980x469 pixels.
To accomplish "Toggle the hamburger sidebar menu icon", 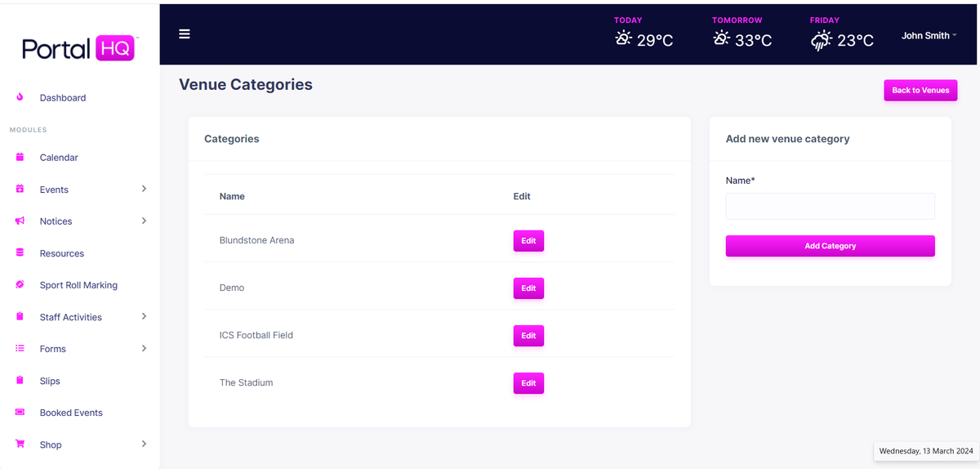I will point(185,34).
